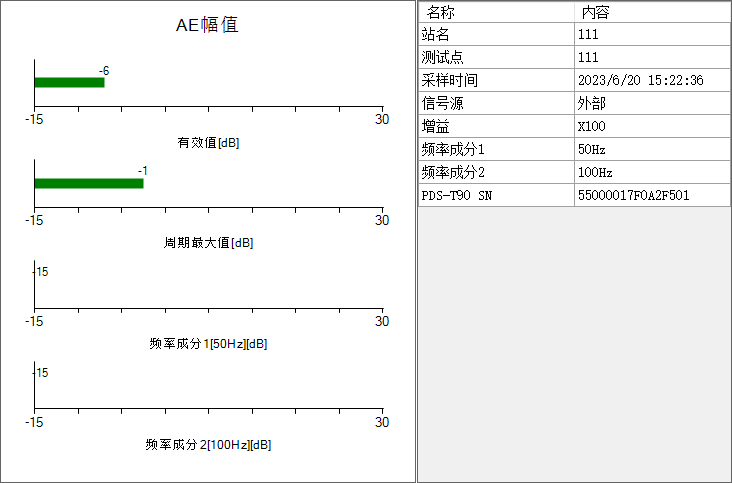Viewport: 732px width, 483px height.
Task: Click the AE幅值 chart title
Action: point(207,25)
